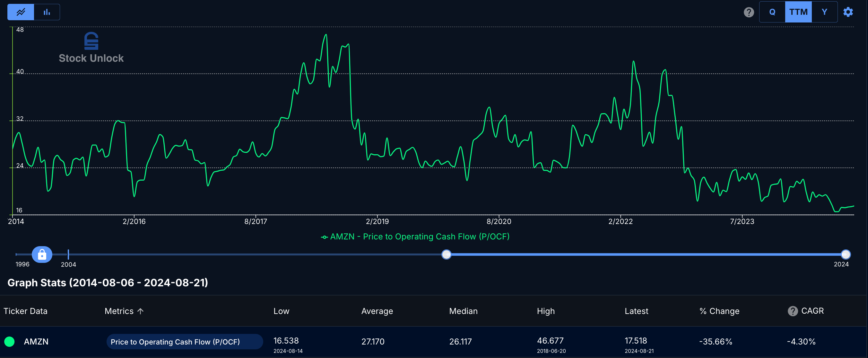Click the green AMZN color dot
Screen dimensions: 868x358
[9, 342]
